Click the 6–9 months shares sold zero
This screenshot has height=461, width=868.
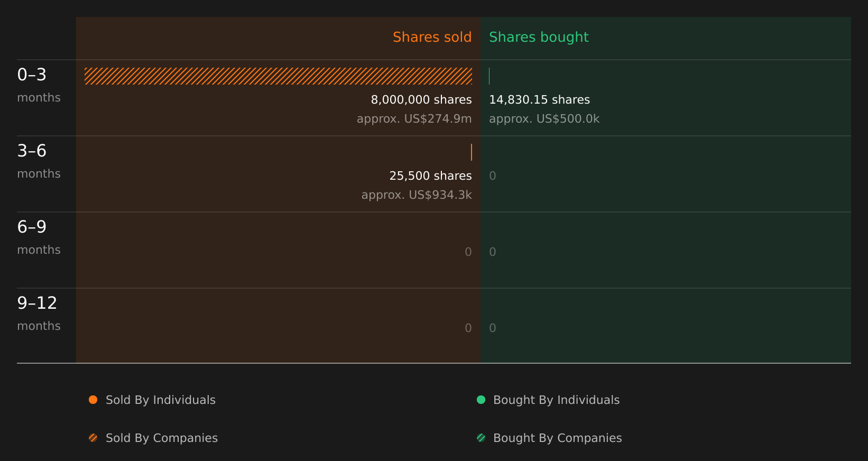tap(468, 252)
